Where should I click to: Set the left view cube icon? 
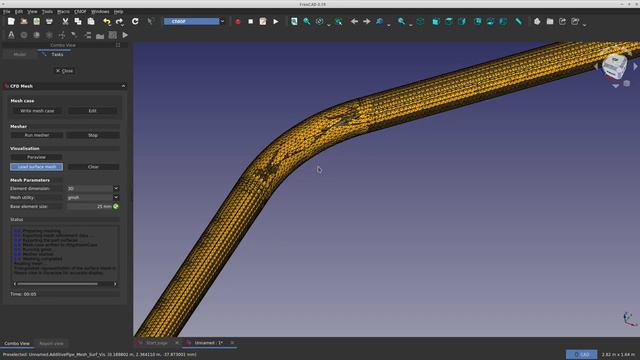pyautogui.click(x=503, y=21)
